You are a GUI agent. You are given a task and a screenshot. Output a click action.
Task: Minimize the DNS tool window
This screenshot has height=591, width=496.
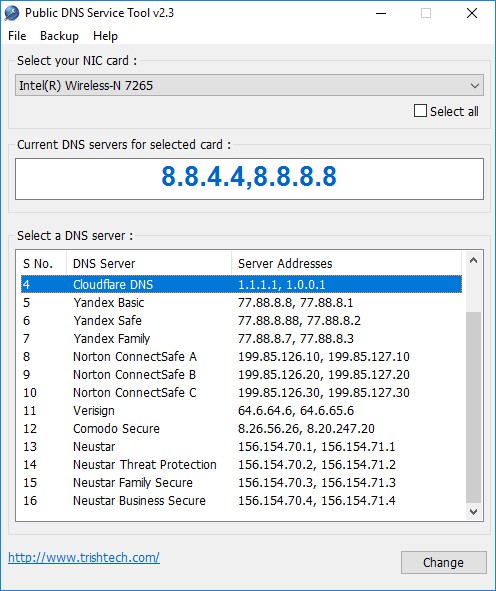coord(381,13)
